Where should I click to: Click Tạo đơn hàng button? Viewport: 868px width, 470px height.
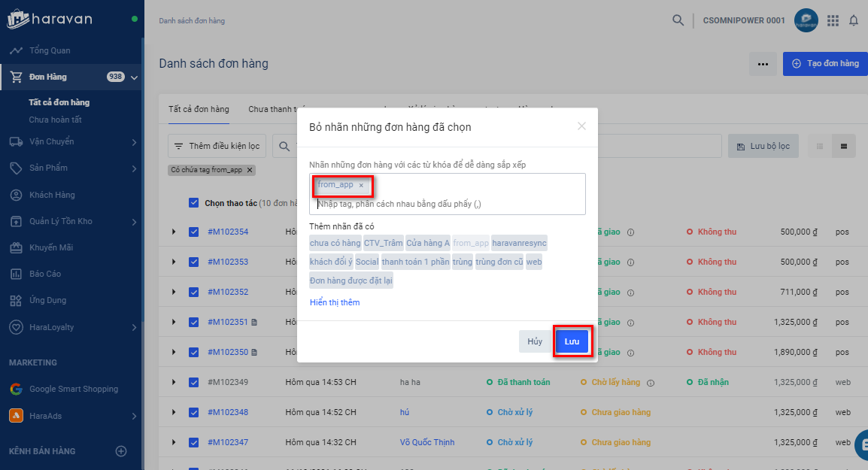point(825,64)
